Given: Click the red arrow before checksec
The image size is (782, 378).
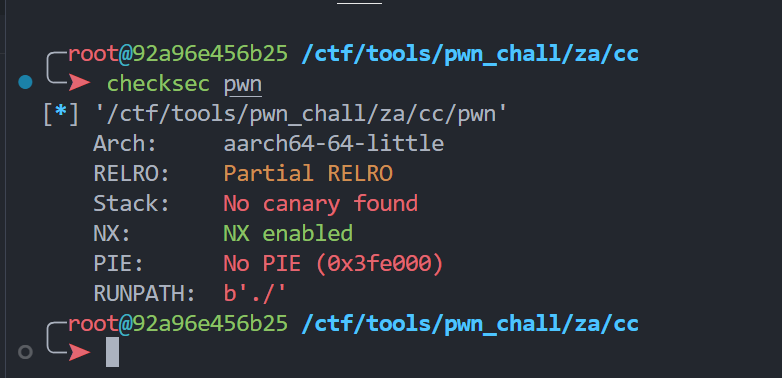Looking at the screenshot, I should [80, 82].
